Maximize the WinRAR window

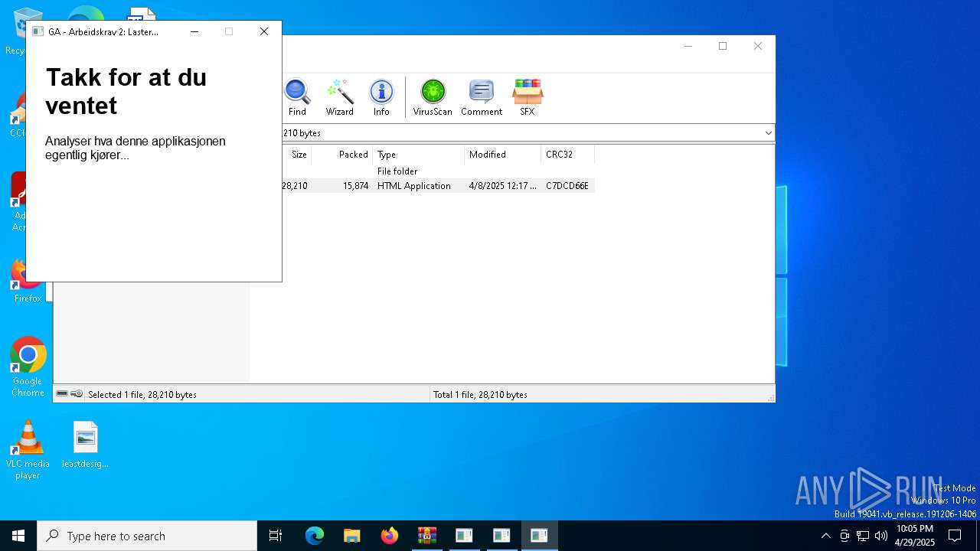pos(723,46)
